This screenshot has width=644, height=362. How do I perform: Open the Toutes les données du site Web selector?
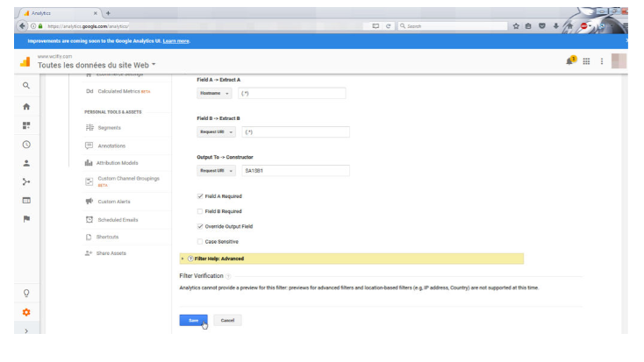click(97, 65)
